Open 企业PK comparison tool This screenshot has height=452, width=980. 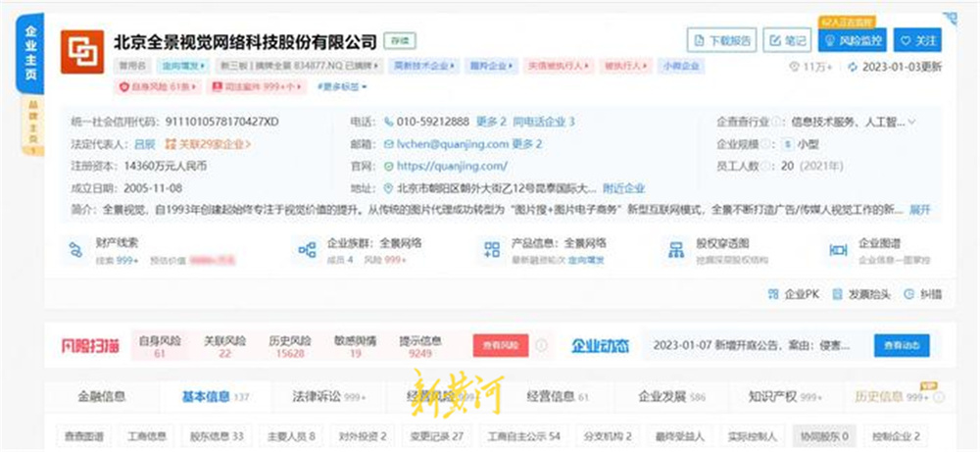click(x=793, y=294)
